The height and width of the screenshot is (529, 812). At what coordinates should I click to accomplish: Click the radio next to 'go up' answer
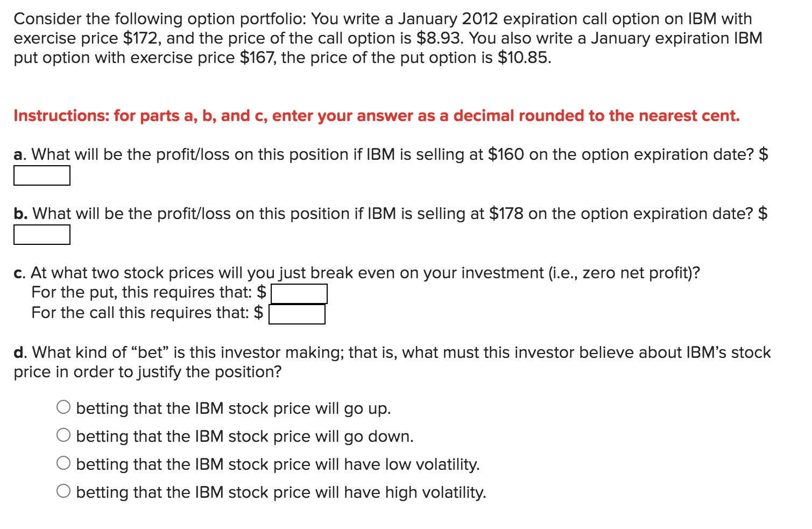(64, 407)
